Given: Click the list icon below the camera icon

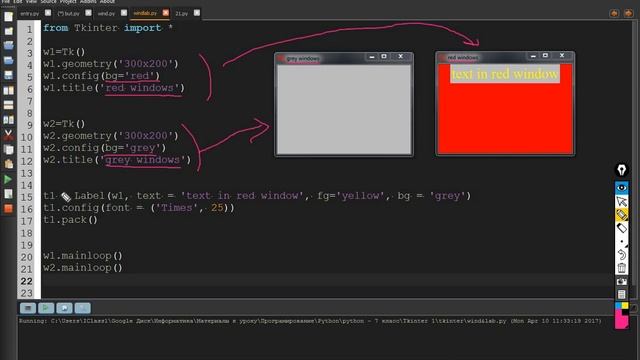Looking at the screenshot, I should tap(621, 294).
